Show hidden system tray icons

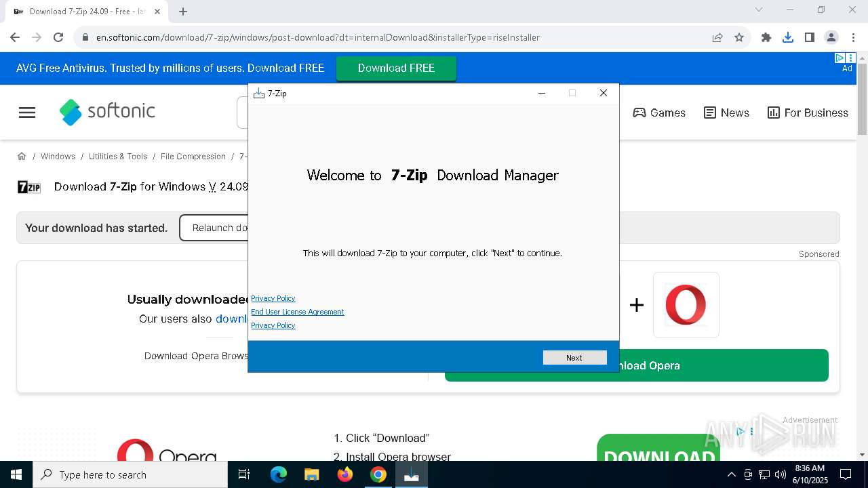[731, 474]
